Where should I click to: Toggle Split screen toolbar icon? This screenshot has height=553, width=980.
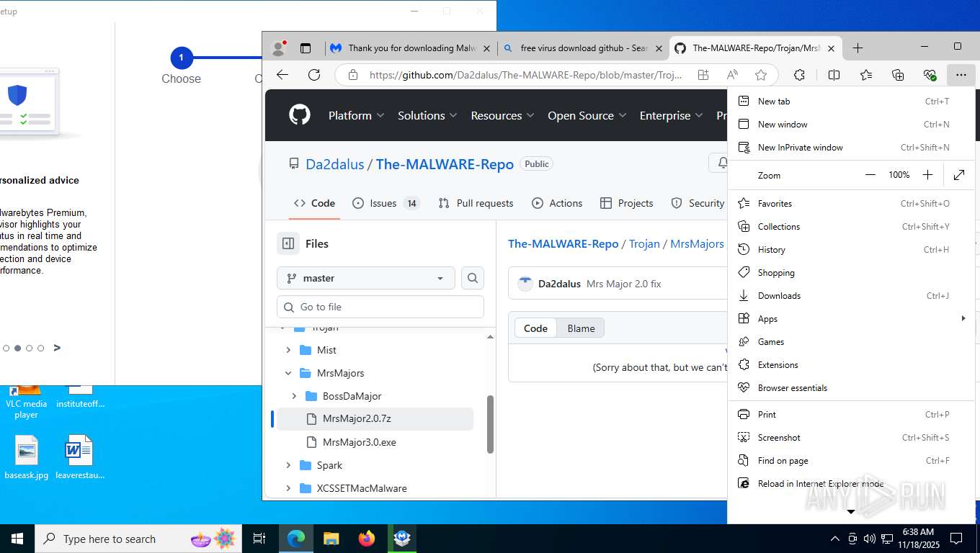click(834, 75)
